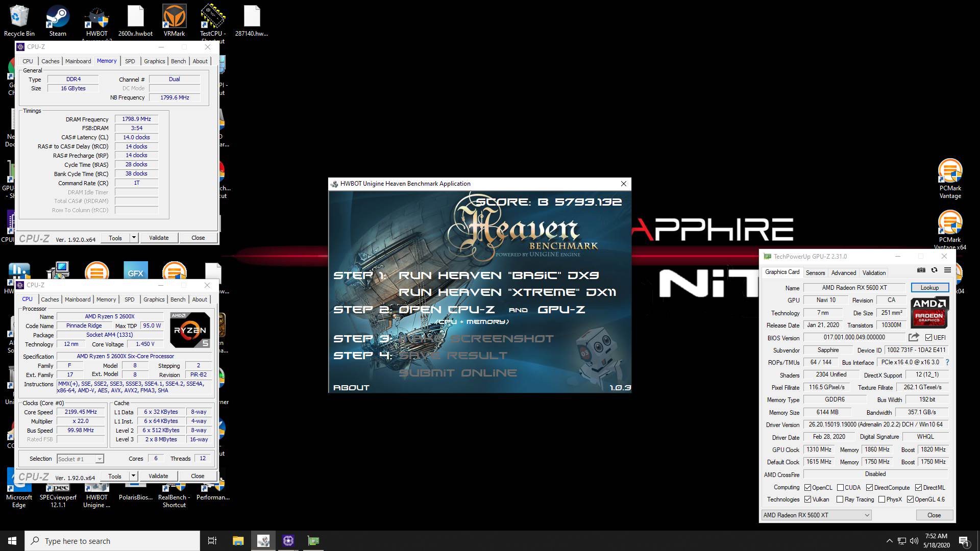The width and height of the screenshot is (980, 551).
Task: Open Tools dropdown arrow in lower CPU-Z
Action: 133,476
